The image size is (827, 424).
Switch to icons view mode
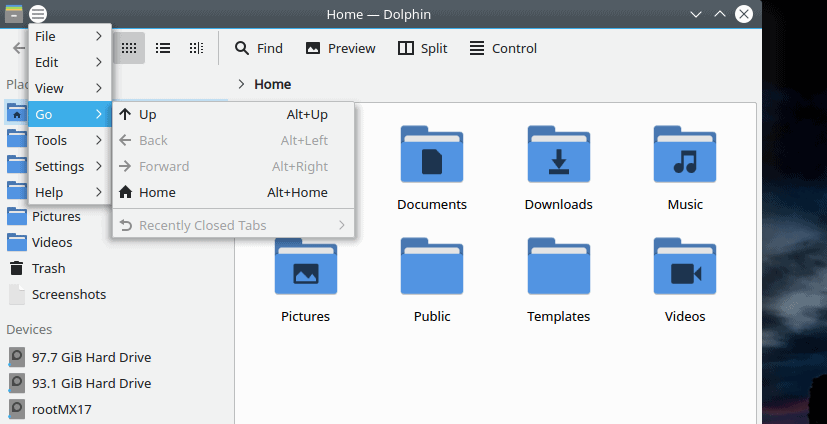point(129,49)
